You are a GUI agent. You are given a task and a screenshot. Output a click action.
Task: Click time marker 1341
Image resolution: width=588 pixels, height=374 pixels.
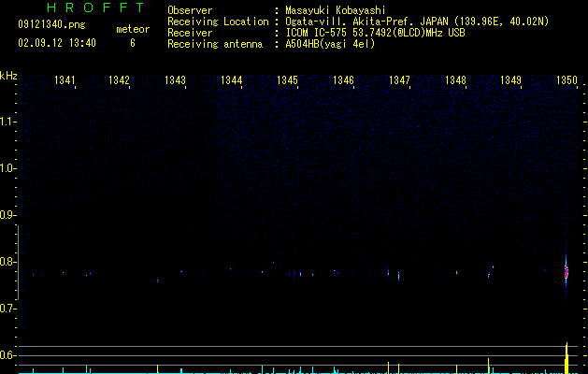coord(65,80)
